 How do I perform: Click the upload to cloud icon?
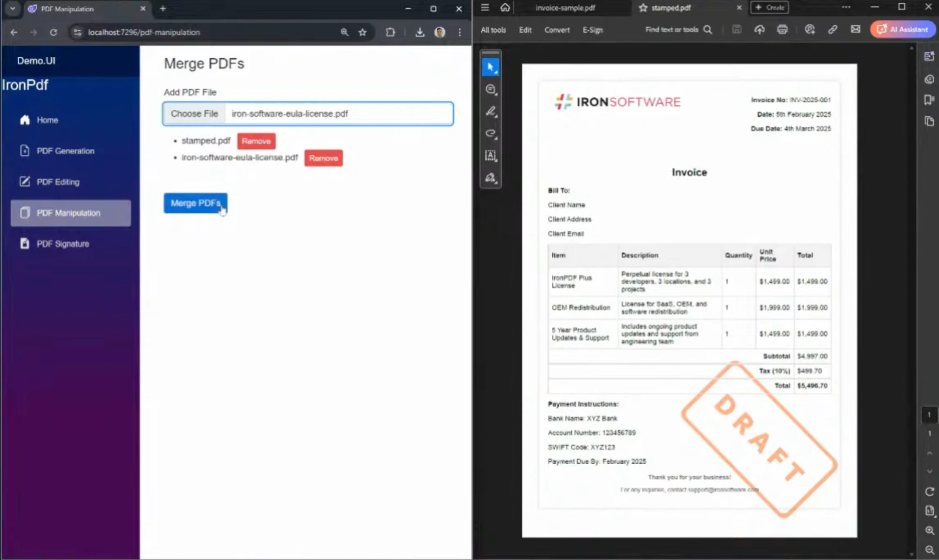759,30
